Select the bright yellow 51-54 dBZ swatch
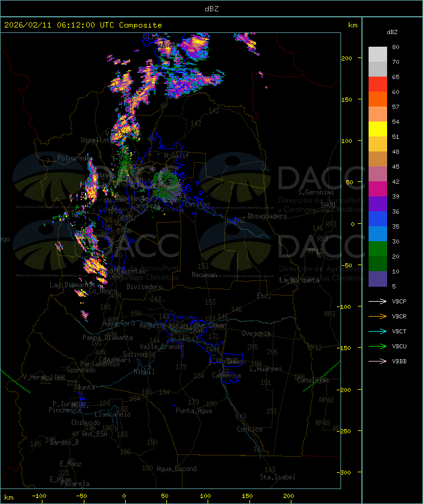 tap(378, 129)
